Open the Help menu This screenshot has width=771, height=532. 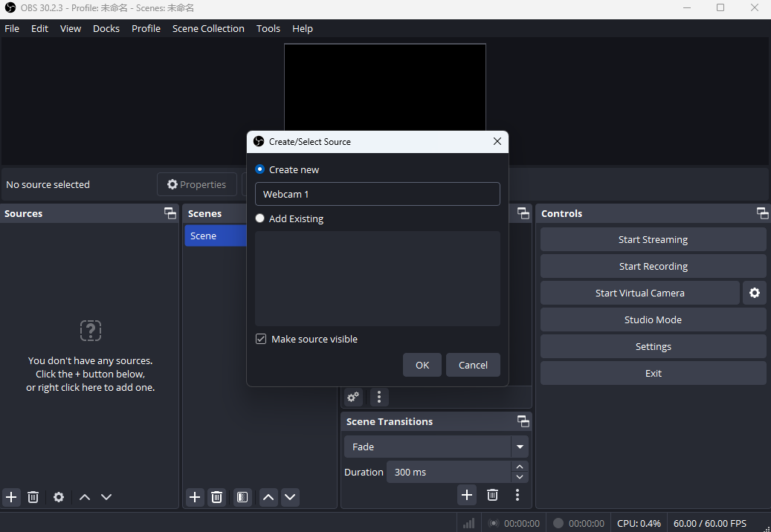[x=303, y=28]
